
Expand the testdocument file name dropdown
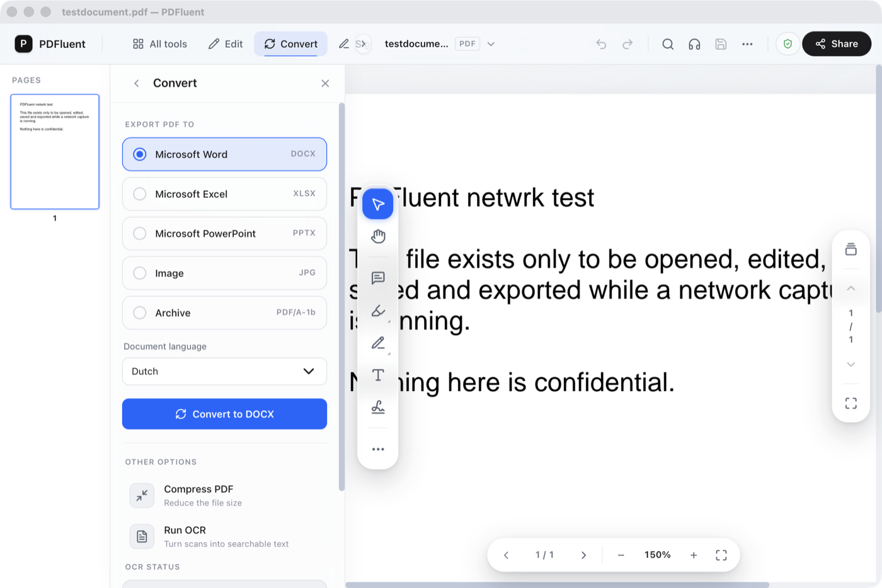(491, 44)
